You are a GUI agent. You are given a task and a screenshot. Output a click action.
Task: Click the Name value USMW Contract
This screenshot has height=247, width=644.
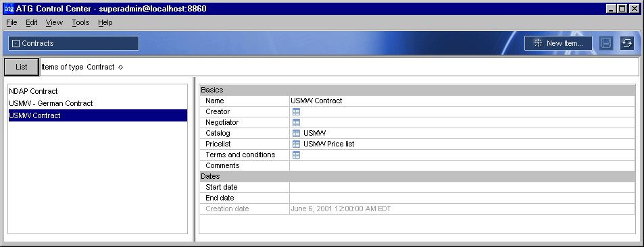(316, 101)
